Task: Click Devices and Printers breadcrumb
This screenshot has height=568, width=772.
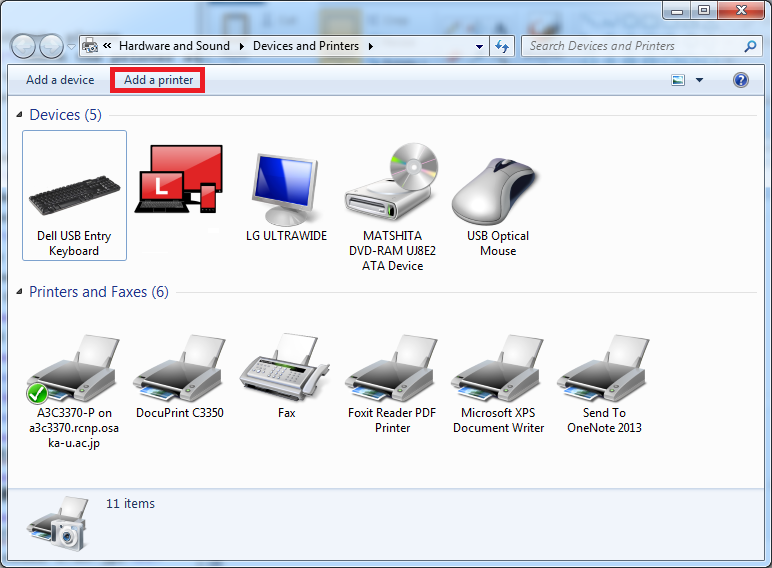Action: (306, 46)
